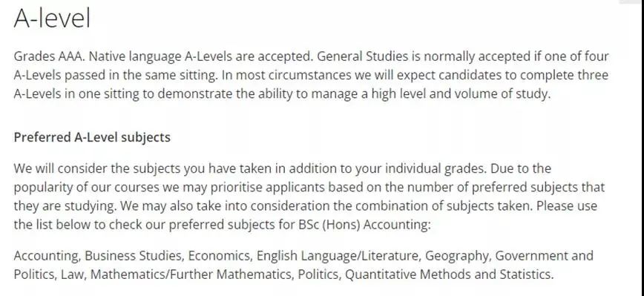This screenshot has width=644, height=296.
Task: Click 'Geography' in the subject list
Action: 458,256
